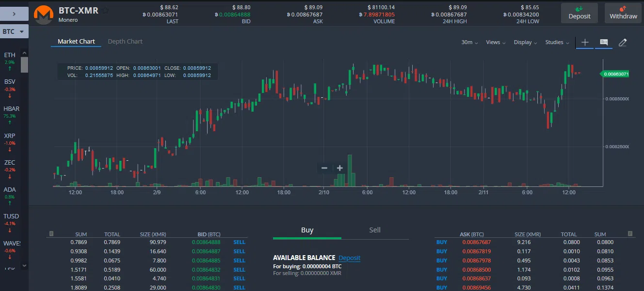
Task: Select TUSD market in sidebar
Action: point(11,223)
